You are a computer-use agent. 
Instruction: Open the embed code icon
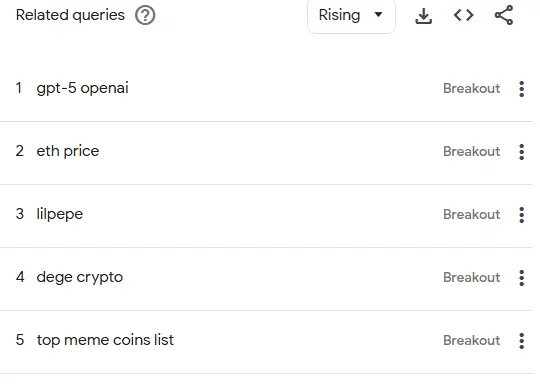coord(464,15)
